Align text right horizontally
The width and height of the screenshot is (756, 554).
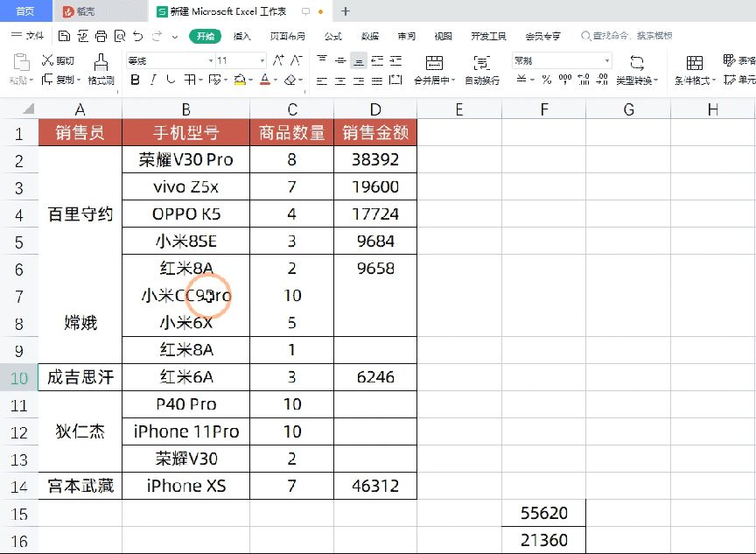pyautogui.click(x=359, y=81)
